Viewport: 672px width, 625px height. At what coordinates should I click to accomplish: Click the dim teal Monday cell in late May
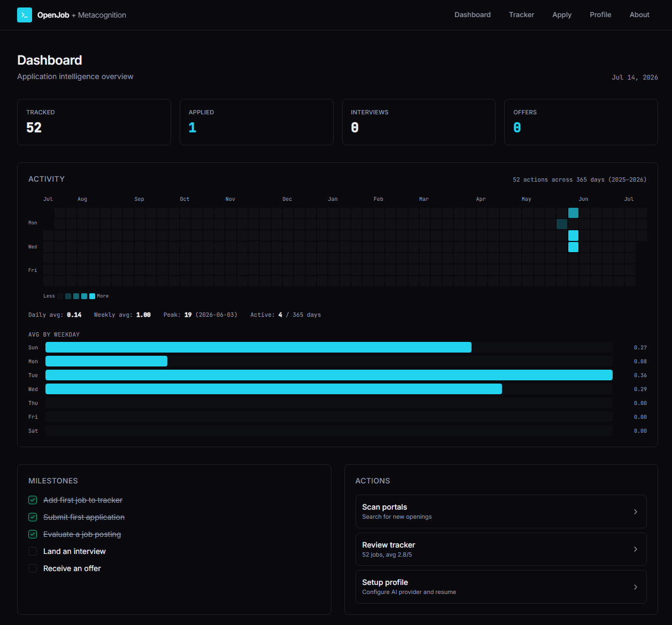[x=562, y=224]
